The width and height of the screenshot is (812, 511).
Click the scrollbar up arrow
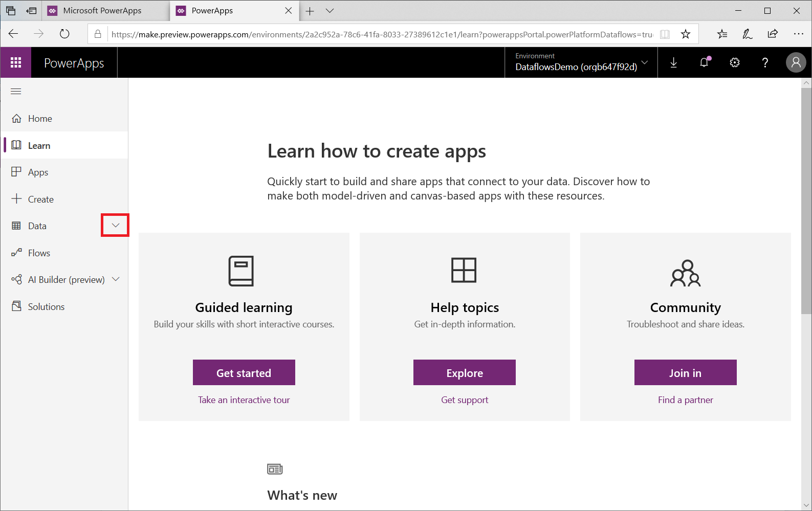pyautogui.click(x=806, y=82)
